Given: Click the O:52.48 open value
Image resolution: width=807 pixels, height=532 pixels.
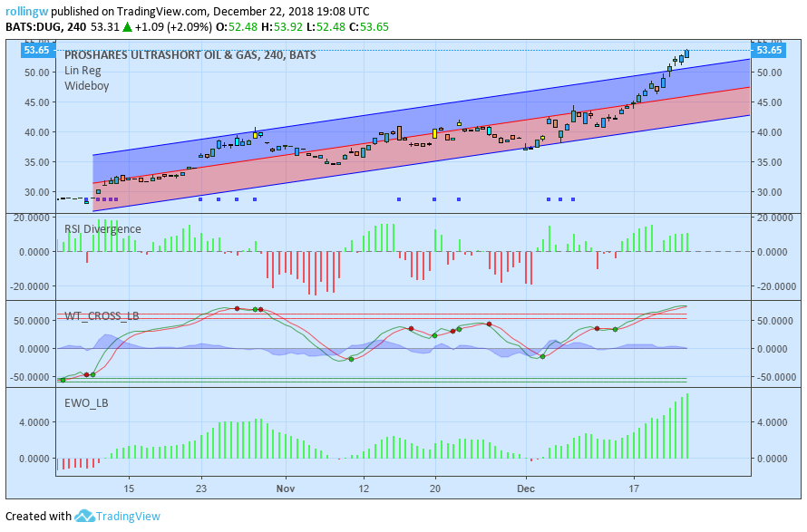Looking at the screenshot, I should click(237, 27).
